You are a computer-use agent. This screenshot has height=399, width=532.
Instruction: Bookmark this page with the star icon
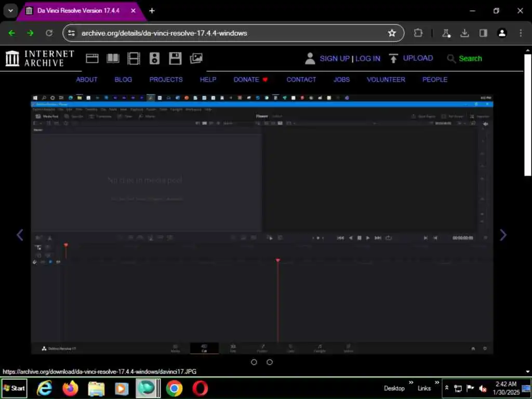pos(392,33)
